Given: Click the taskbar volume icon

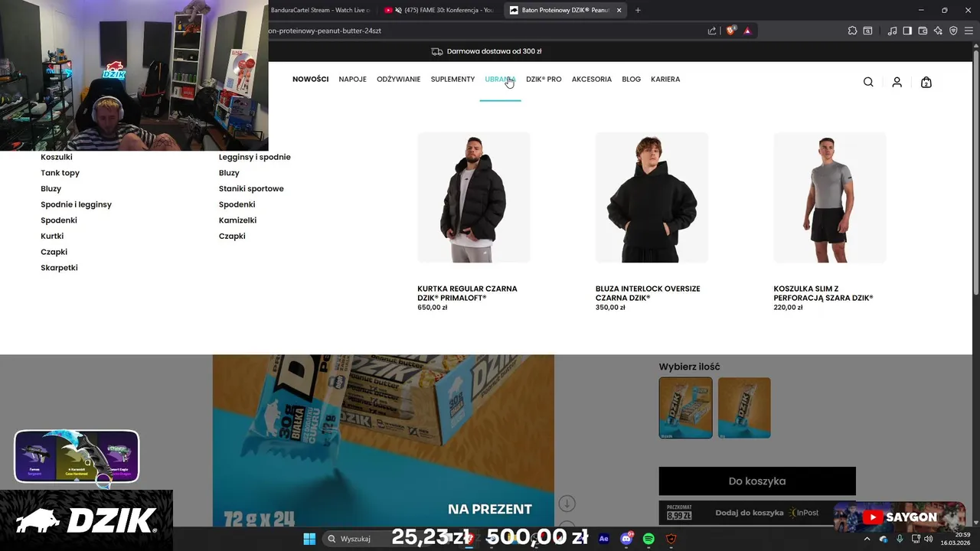Looking at the screenshot, I should (x=929, y=539).
